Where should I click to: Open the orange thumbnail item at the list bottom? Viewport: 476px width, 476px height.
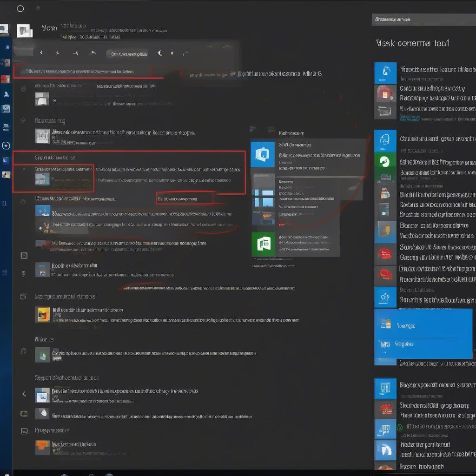tap(42, 447)
